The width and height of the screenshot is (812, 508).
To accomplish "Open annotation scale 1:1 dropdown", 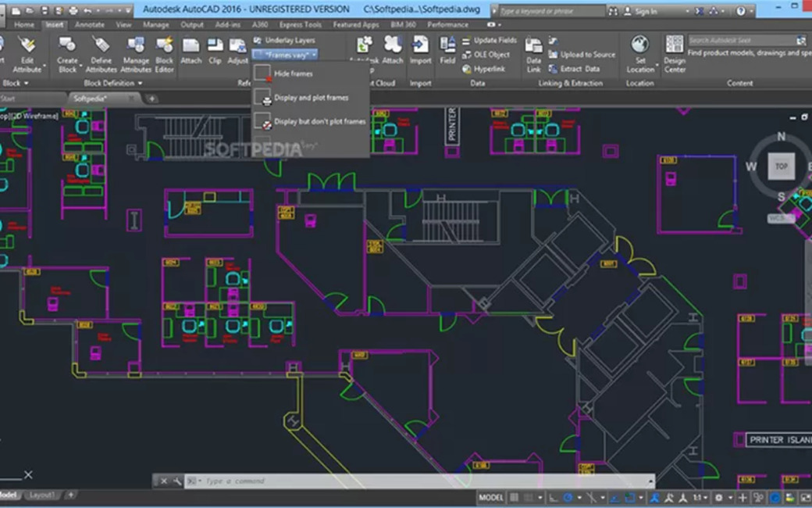I will pos(700,498).
